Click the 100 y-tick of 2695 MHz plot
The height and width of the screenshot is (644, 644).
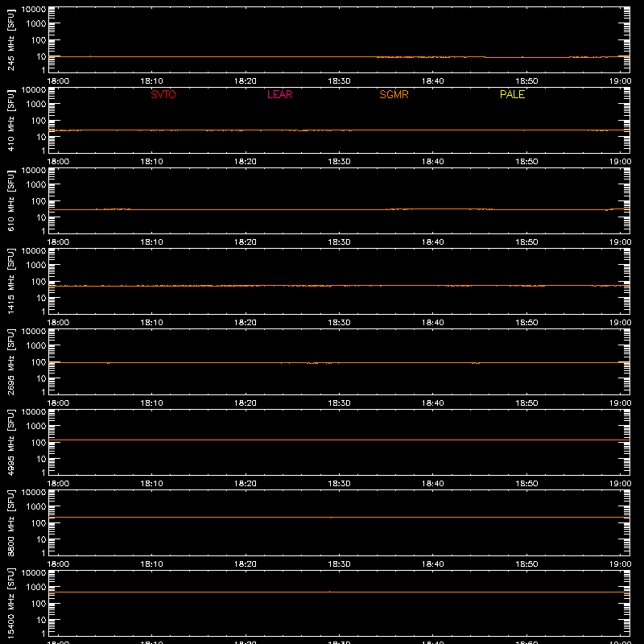[39, 362]
